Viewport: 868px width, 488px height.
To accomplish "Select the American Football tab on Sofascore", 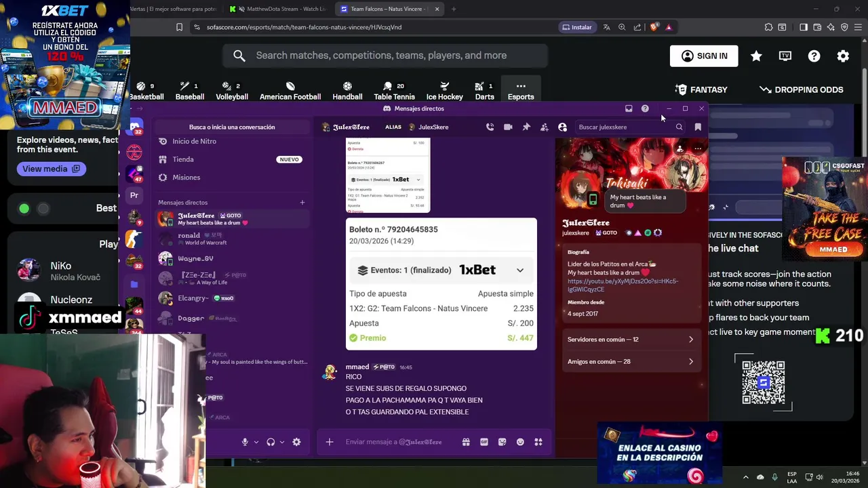I will pos(290,91).
